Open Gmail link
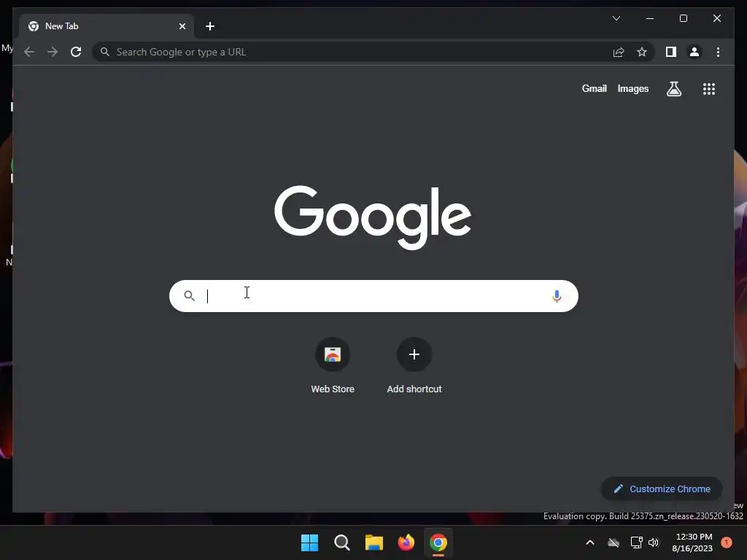The width and height of the screenshot is (747, 560). pos(594,88)
